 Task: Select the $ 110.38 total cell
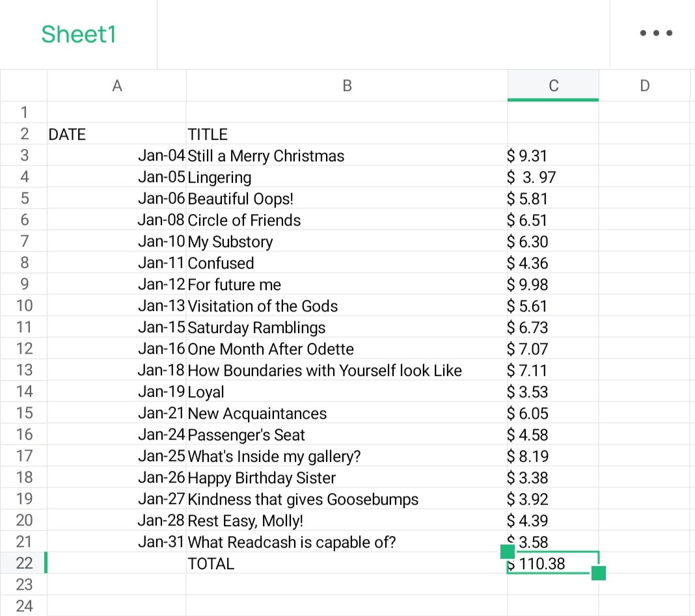553,563
